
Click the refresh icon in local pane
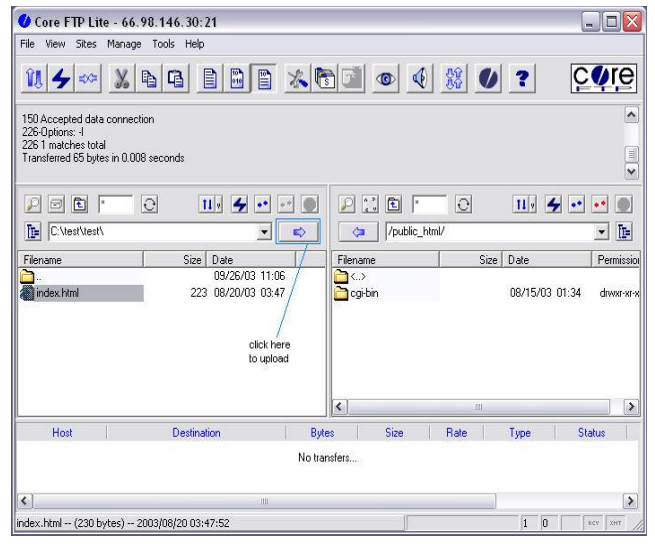pos(150,205)
